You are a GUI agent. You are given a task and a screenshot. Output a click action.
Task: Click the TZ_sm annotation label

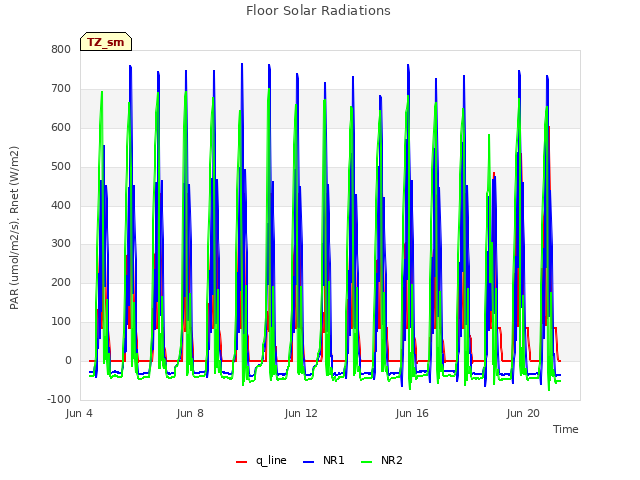106,42
